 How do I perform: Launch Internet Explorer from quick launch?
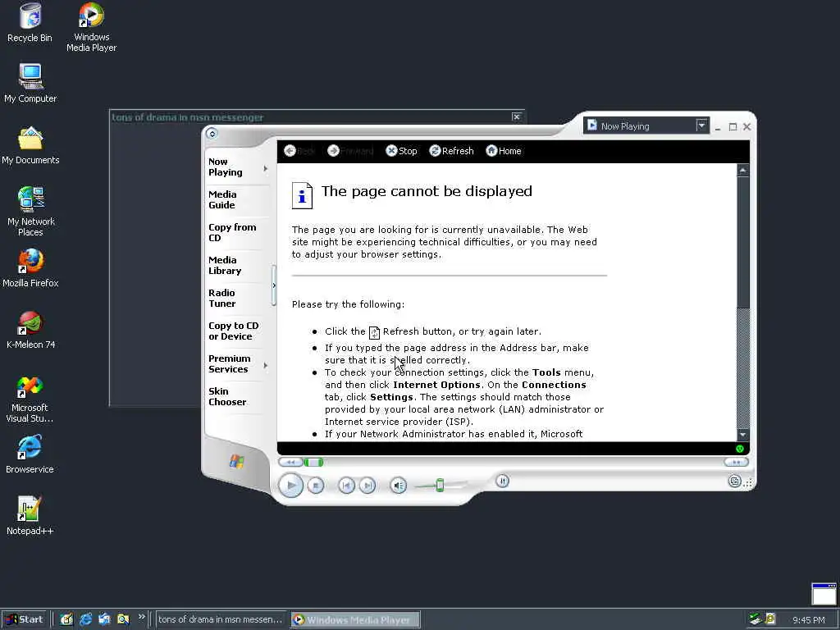pos(85,619)
